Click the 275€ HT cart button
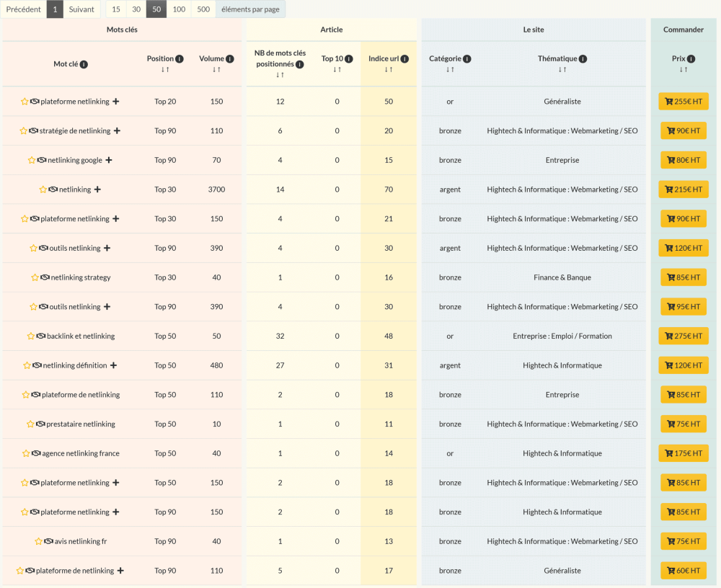The width and height of the screenshot is (721, 588). pyautogui.click(x=683, y=336)
